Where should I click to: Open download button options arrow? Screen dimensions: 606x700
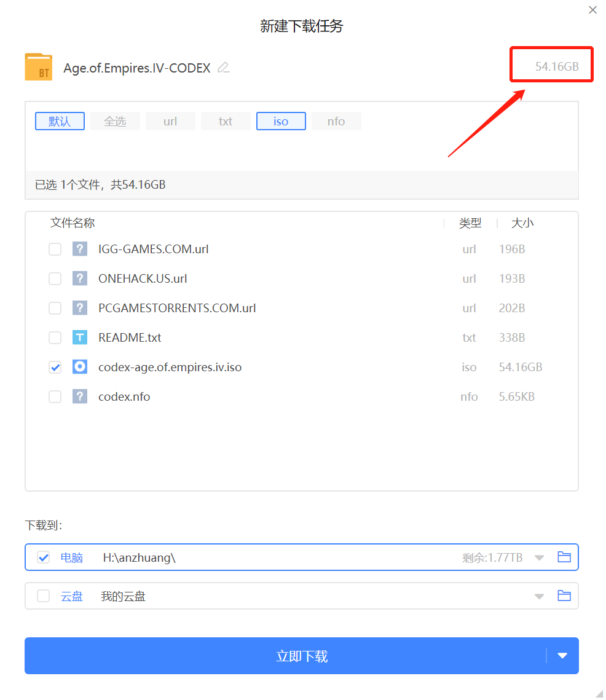[562, 655]
